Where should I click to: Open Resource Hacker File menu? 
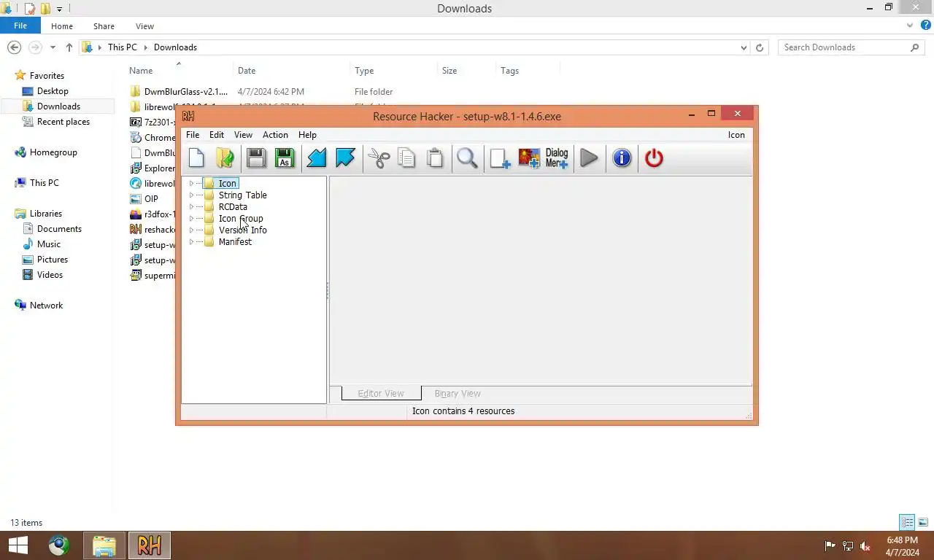[x=193, y=135]
